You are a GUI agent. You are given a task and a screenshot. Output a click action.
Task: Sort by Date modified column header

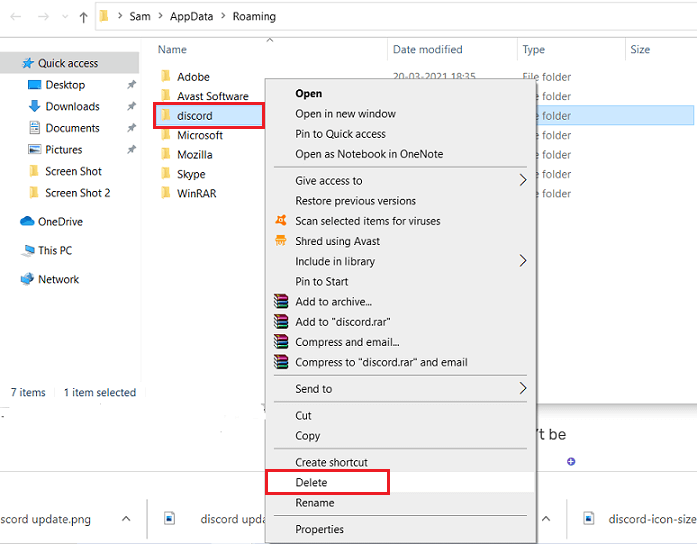(428, 49)
